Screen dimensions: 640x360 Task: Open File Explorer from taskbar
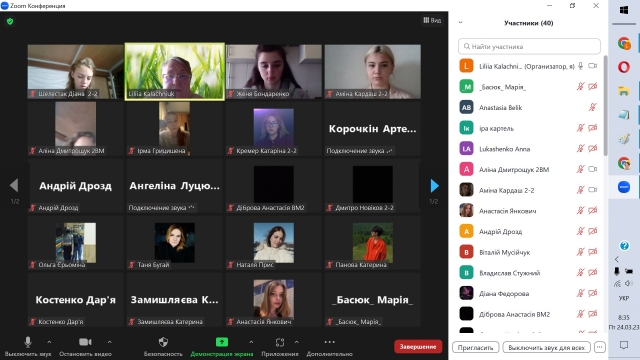[624, 91]
